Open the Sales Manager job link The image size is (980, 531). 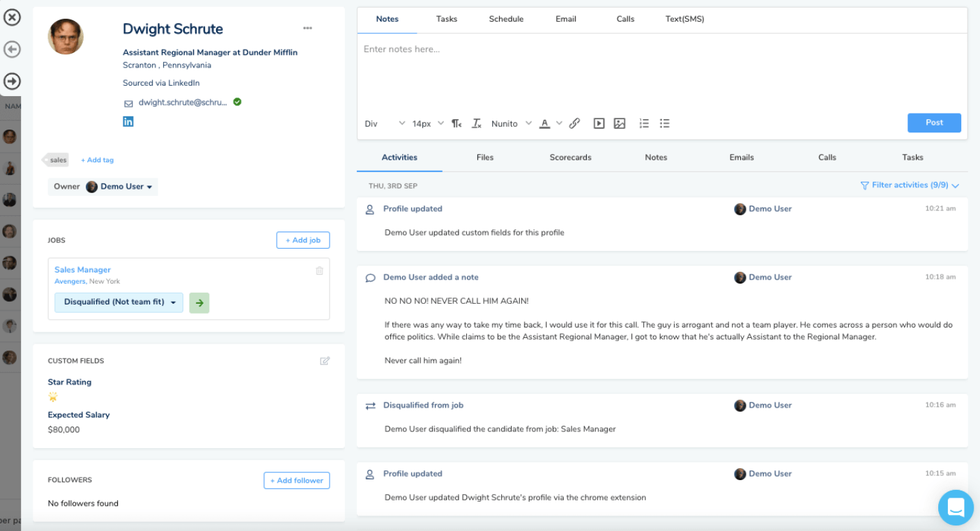(x=82, y=270)
